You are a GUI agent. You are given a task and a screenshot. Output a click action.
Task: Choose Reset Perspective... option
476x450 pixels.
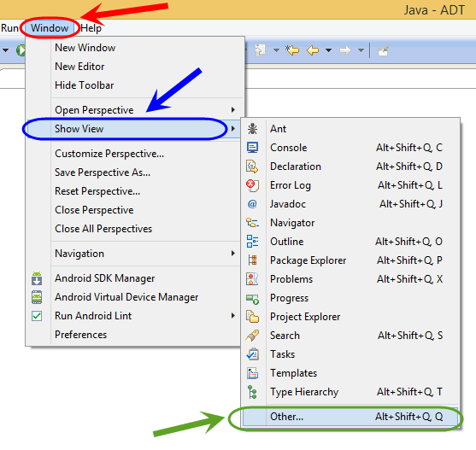(97, 191)
